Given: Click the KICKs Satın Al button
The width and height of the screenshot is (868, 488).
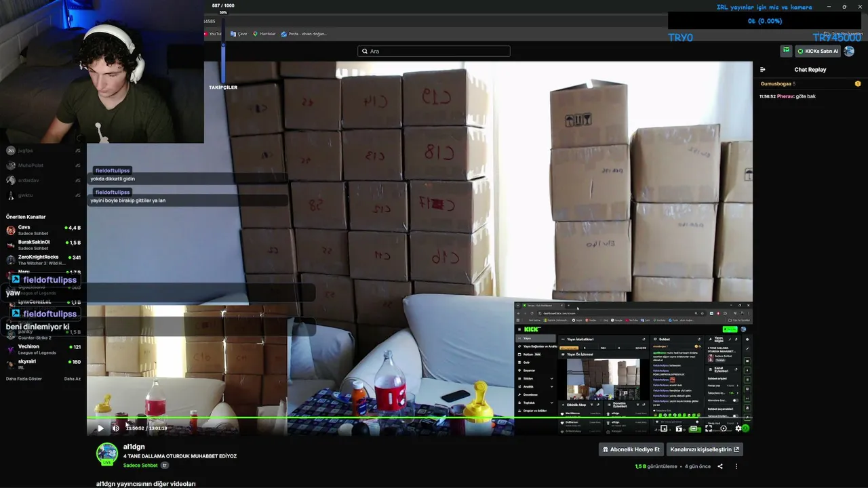Looking at the screenshot, I should (818, 51).
